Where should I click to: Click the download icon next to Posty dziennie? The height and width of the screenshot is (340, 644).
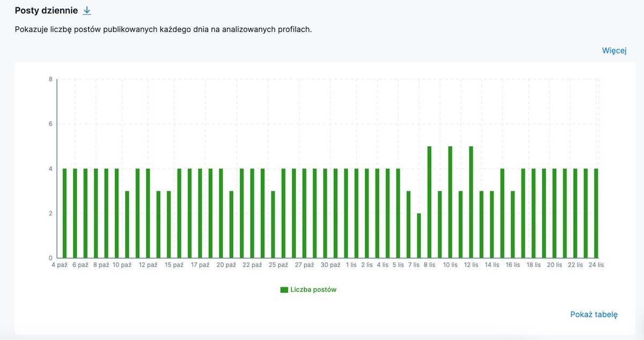pos(87,10)
